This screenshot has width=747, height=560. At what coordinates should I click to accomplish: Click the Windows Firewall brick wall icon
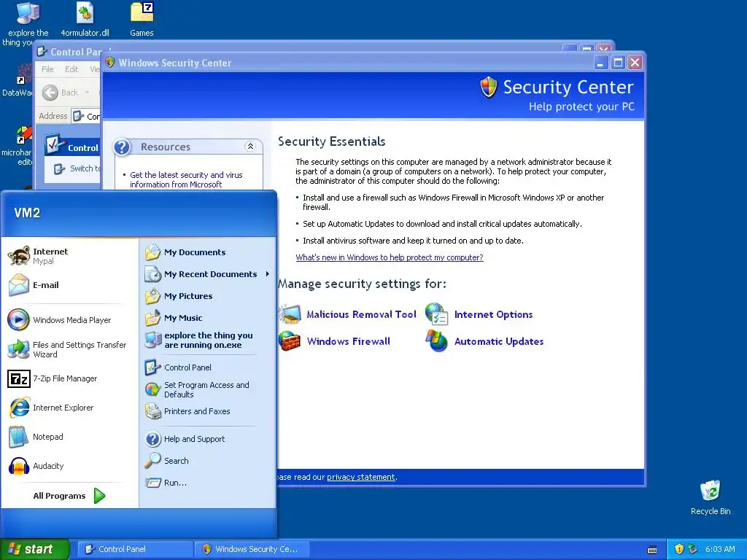pos(290,341)
